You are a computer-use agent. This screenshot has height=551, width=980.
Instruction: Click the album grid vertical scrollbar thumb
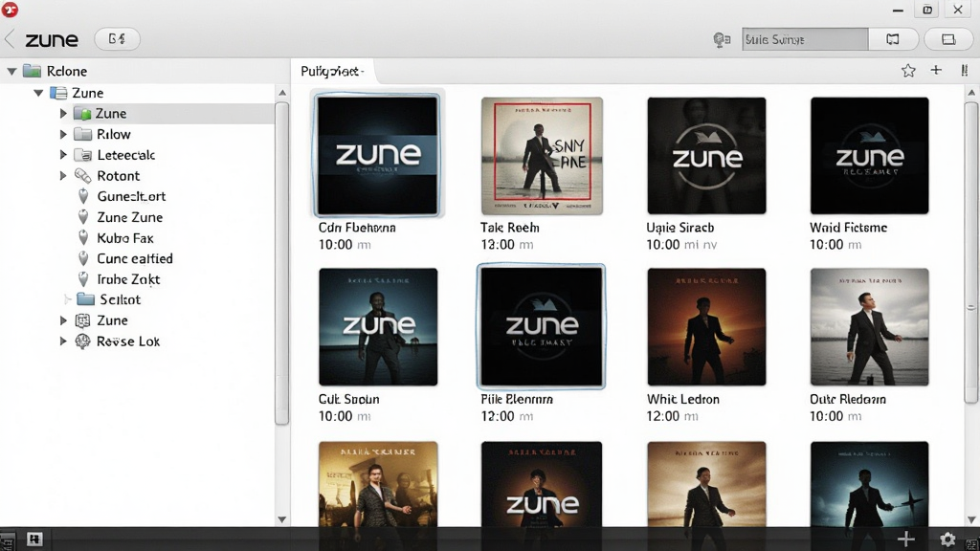tap(970, 253)
